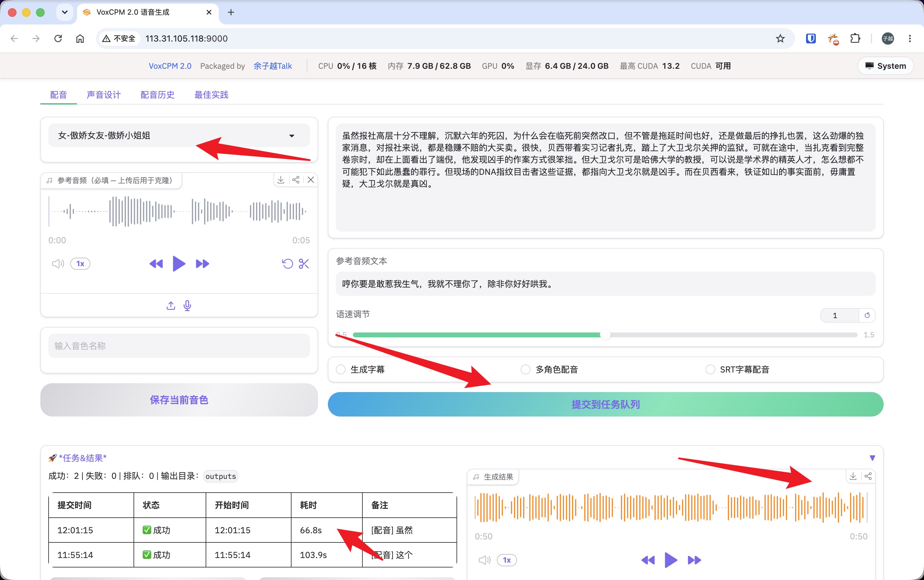Viewport: 924px width, 580px height.
Task: Mute the generated result volume
Action: click(484, 560)
